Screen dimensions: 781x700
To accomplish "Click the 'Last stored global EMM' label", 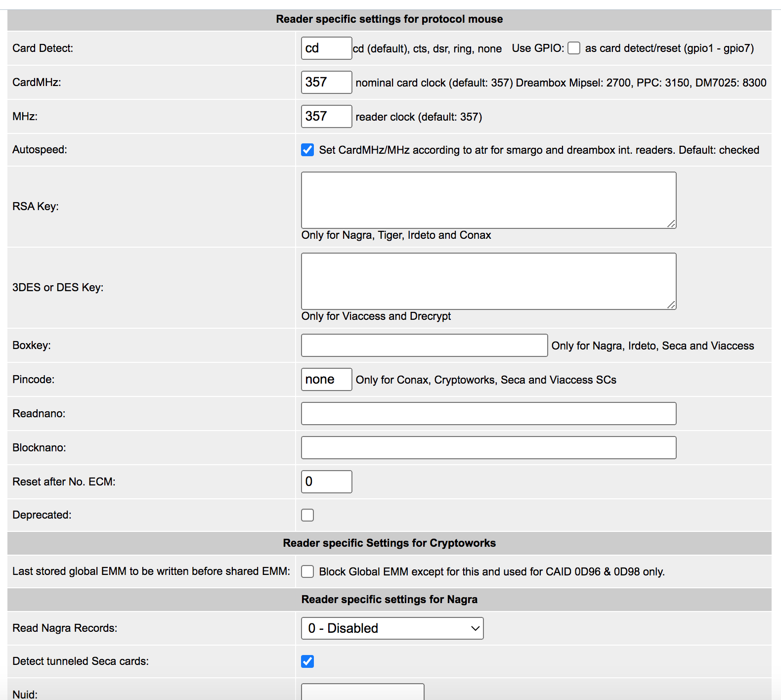I will (151, 571).
